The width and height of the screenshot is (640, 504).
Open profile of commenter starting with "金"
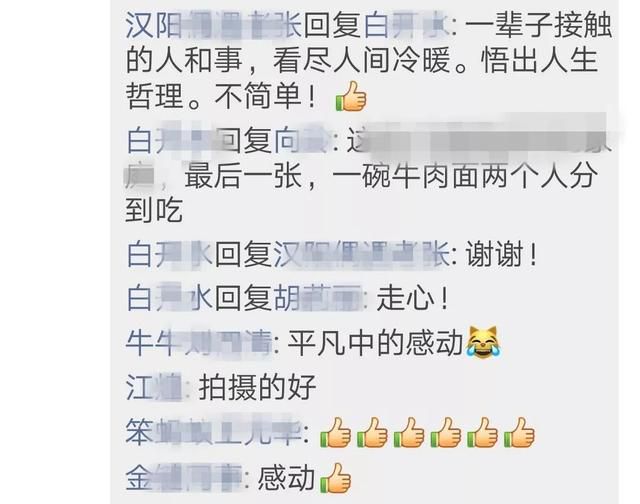(184, 477)
